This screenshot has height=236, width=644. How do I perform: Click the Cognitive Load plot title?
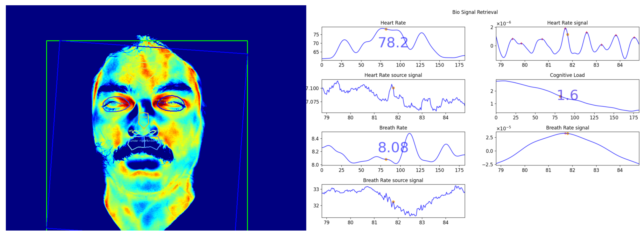[567, 75]
